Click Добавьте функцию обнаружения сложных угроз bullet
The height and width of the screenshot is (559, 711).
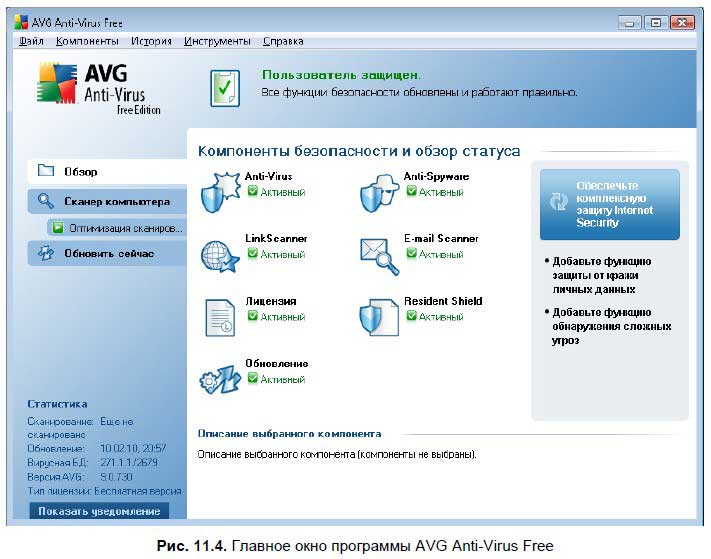click(x=608, y=326)
